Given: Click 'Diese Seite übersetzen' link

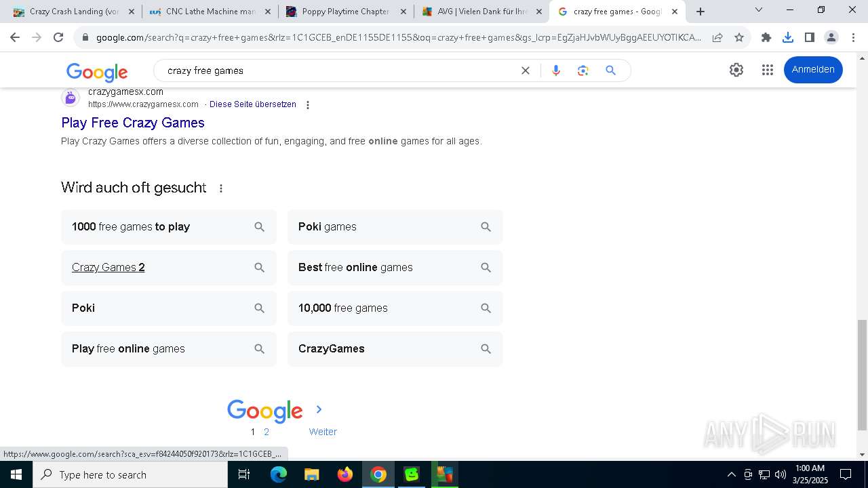Looking at the screenshot, I should pyautogui.click(x=253, y=104).
